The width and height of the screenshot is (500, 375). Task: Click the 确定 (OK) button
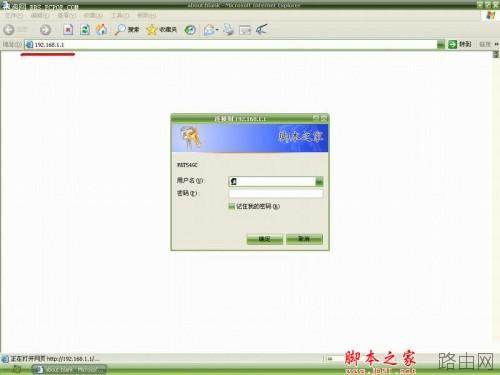(265, 239)
